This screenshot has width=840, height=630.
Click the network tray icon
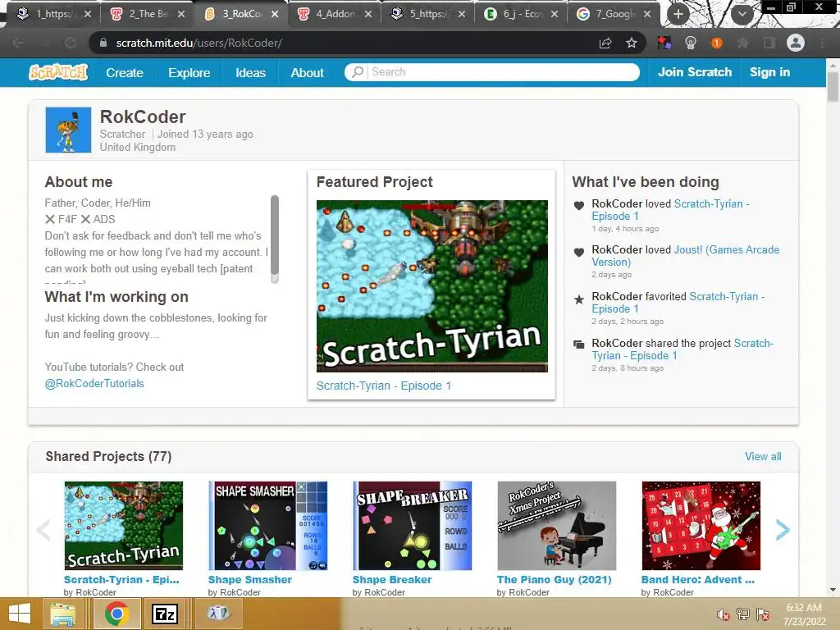tap(743, 614)
